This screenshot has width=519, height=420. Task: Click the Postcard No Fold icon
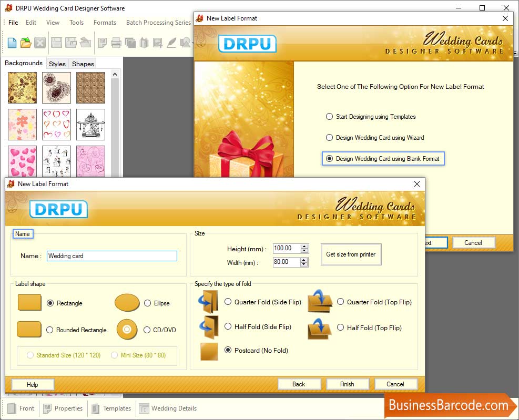209,351
